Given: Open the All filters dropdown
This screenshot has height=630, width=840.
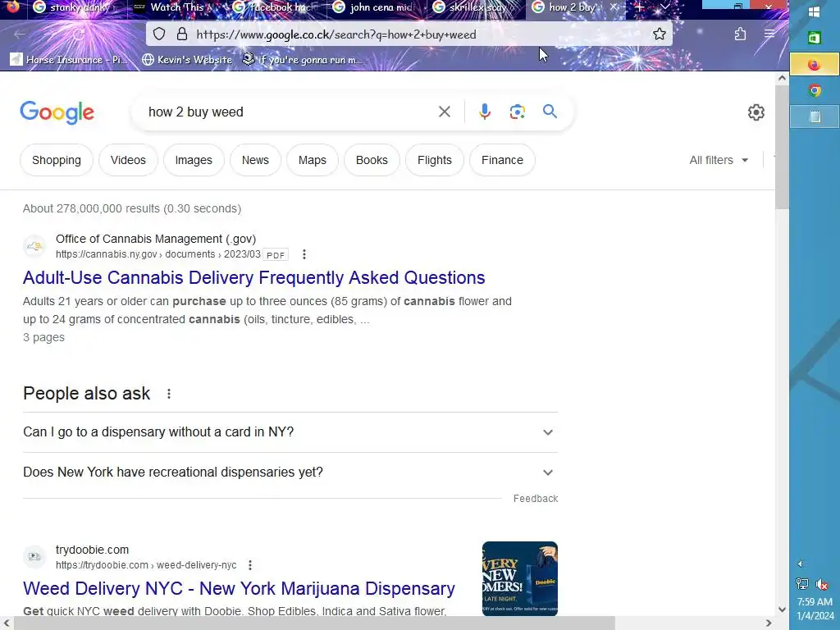Looking at the screenshot, I should 719,160.
